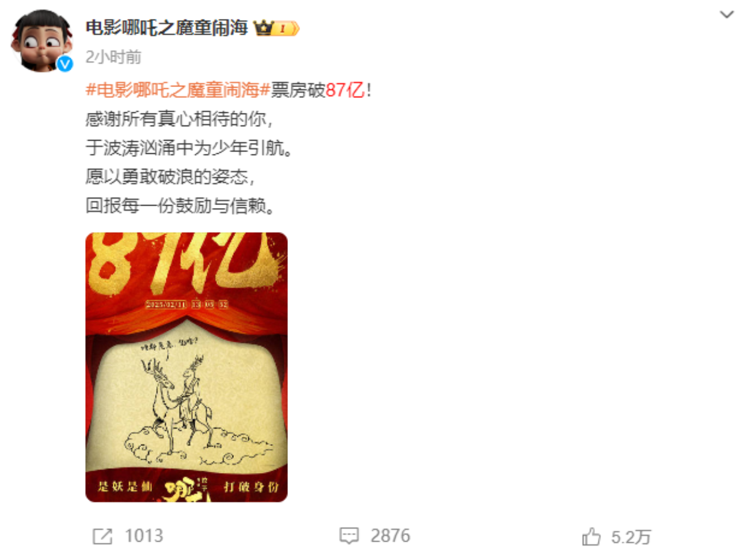Click the comment speech bubble icon
The height and width of the screenshot is (560, 751).
[349, 536]
